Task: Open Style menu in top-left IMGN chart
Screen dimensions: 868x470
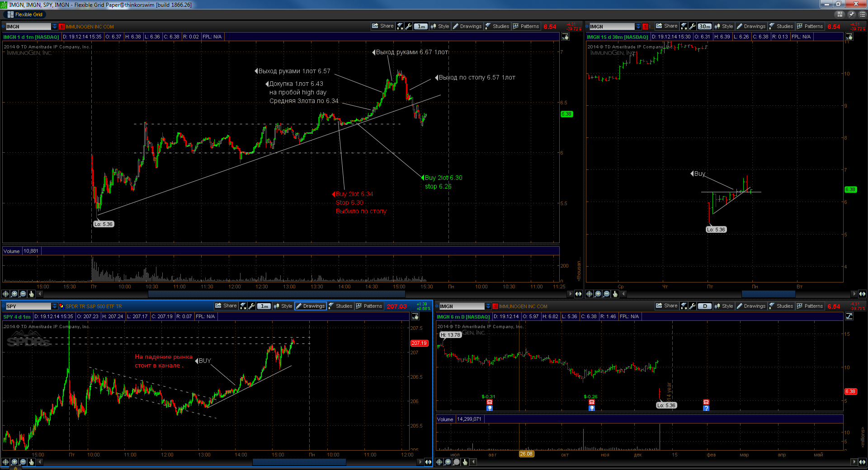Action: [x=440, y=26]
